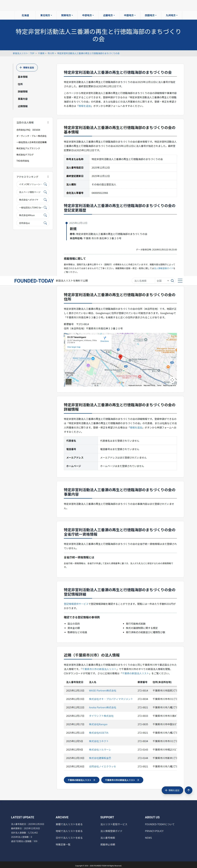Viewport: 197px width, 868px height.
Task: Open 北海道 in top navigation
Action: tap(25, 15)
